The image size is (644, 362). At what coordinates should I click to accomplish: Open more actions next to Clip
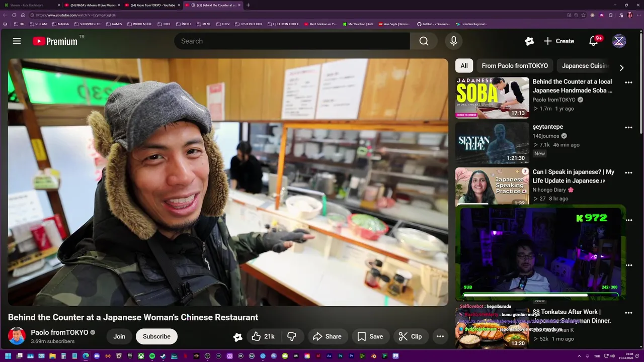[x=440, y=336]
